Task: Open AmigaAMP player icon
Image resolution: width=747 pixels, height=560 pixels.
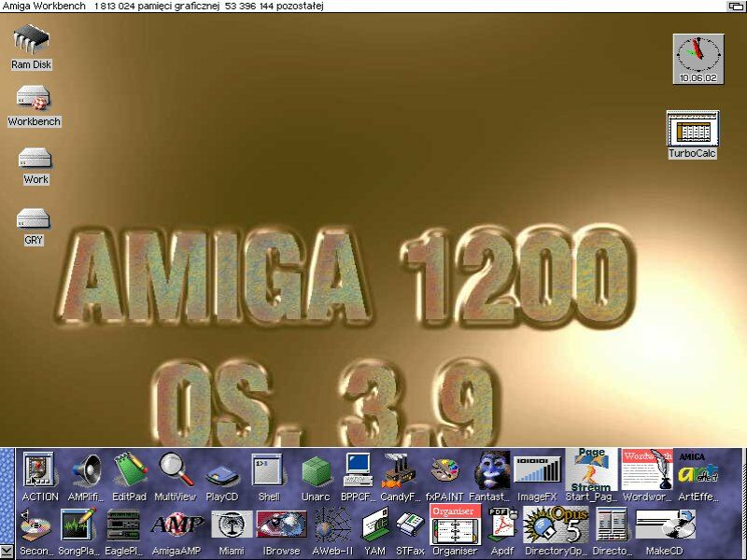Action: 176,531
